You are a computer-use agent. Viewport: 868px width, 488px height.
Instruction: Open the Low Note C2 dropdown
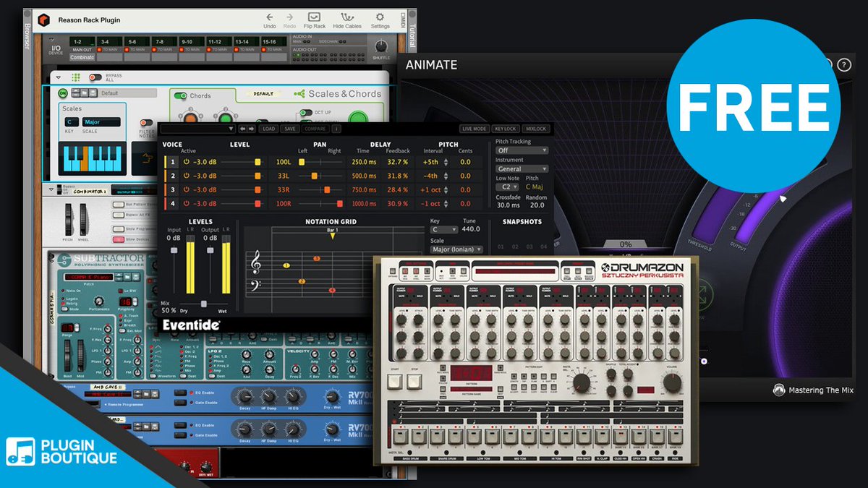click(506, 187)
